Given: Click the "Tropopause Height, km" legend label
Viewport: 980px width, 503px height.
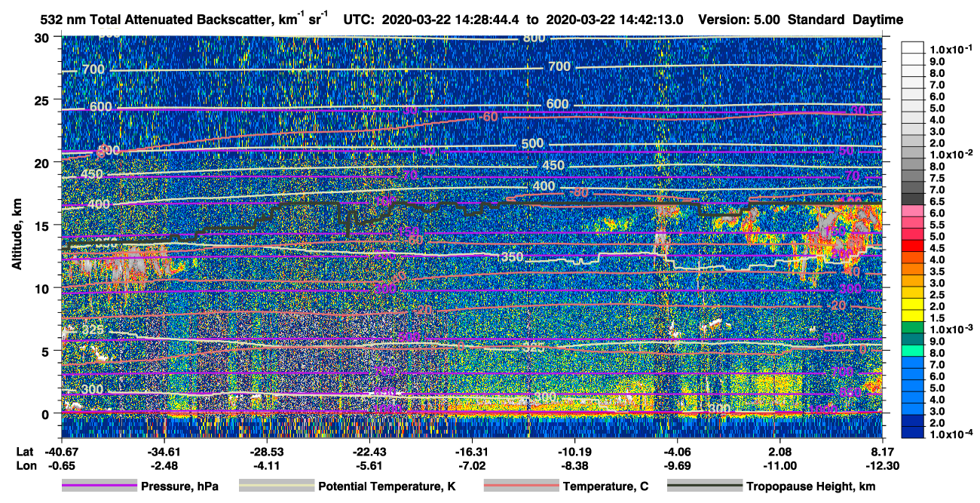Looking at the screenshot, I should coord(810,486).
